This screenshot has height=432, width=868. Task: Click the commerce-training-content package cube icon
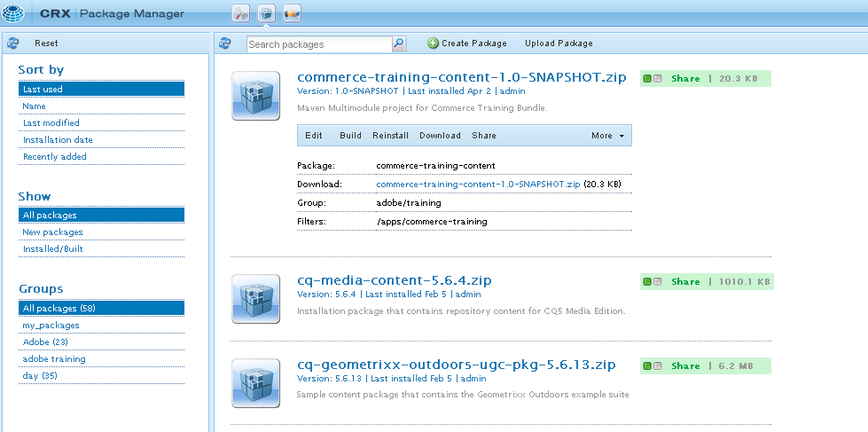[x=255, y=95]
